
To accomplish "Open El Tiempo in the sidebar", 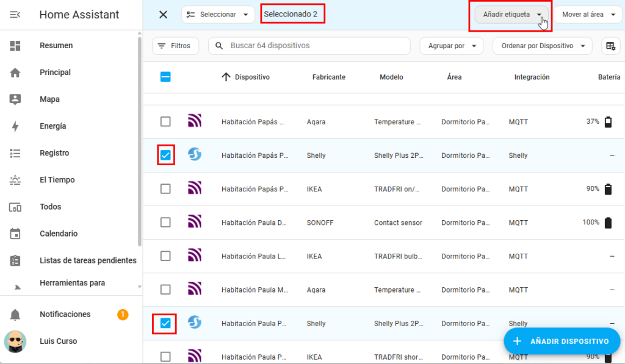I will 57,180.
